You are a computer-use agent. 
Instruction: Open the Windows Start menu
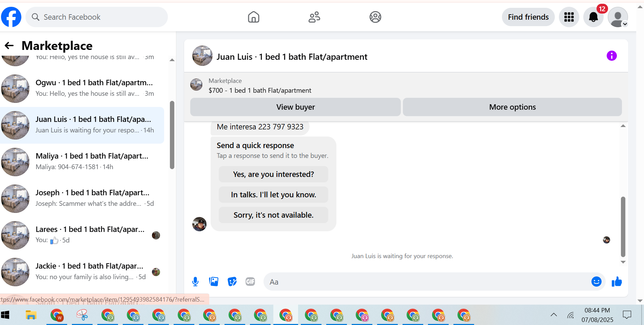pos(5,315)
